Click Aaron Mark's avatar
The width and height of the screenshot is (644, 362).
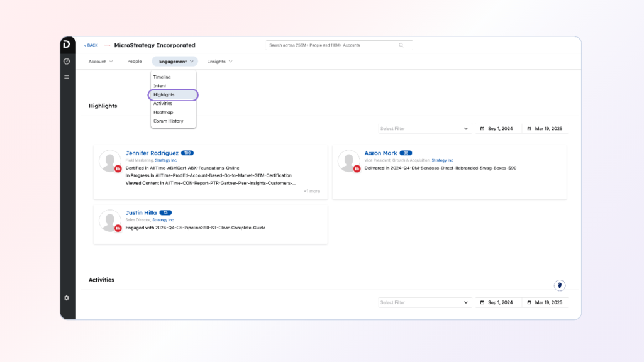(x=348, y=161)
